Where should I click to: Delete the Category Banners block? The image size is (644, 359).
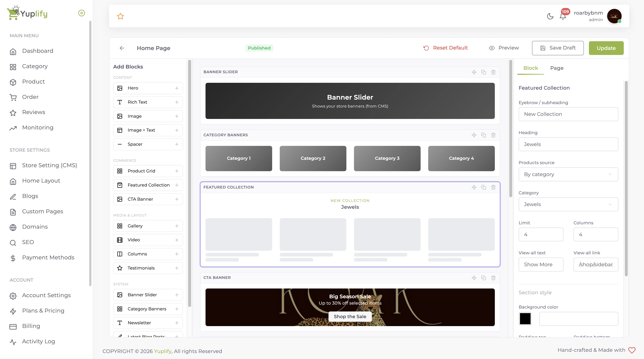point(493,135)
